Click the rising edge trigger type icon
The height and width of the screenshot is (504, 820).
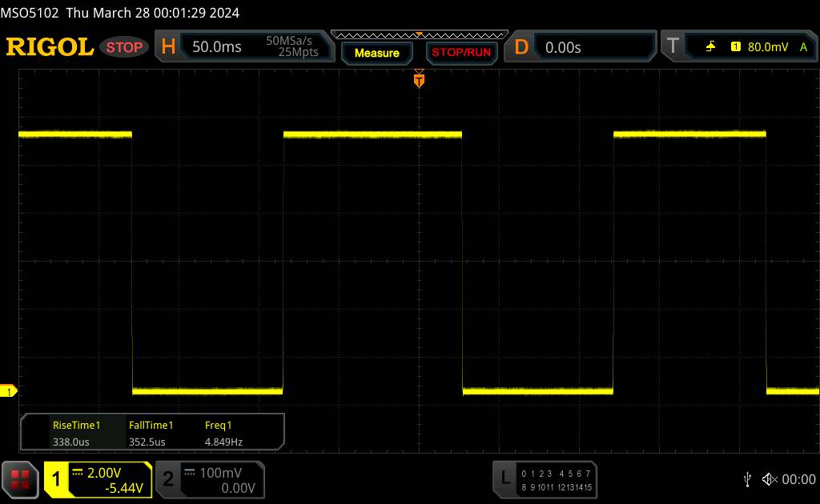pos(710,47)
